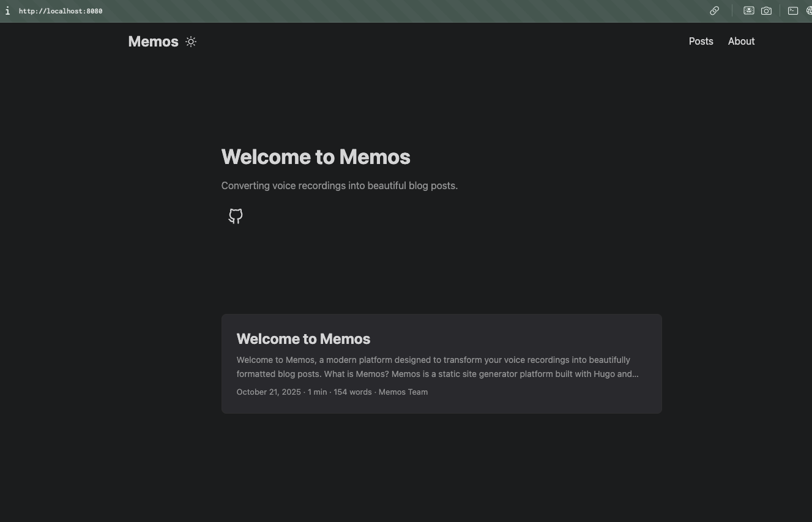
Task: Select the screenshot gallery icon
Action: (x=748, y=10)
